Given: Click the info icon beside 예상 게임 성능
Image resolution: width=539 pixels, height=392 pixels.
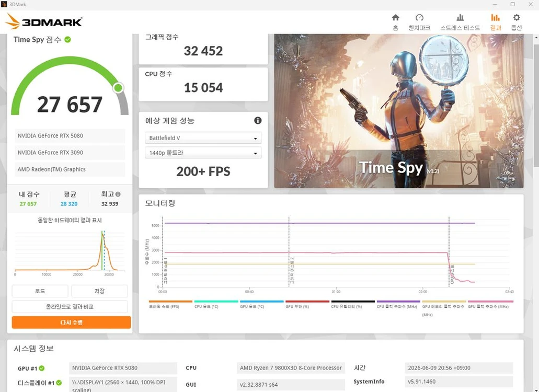Looking at the screenshot, I should 258,121.
